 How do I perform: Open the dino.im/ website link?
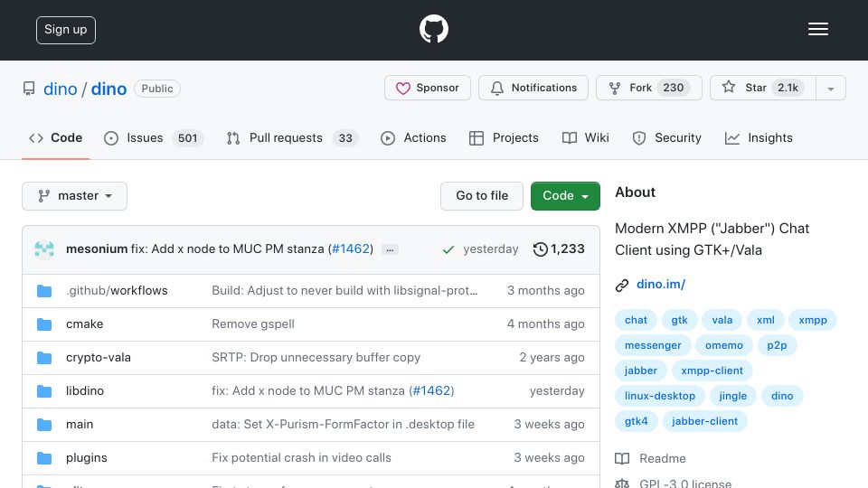tap(661, 285)
